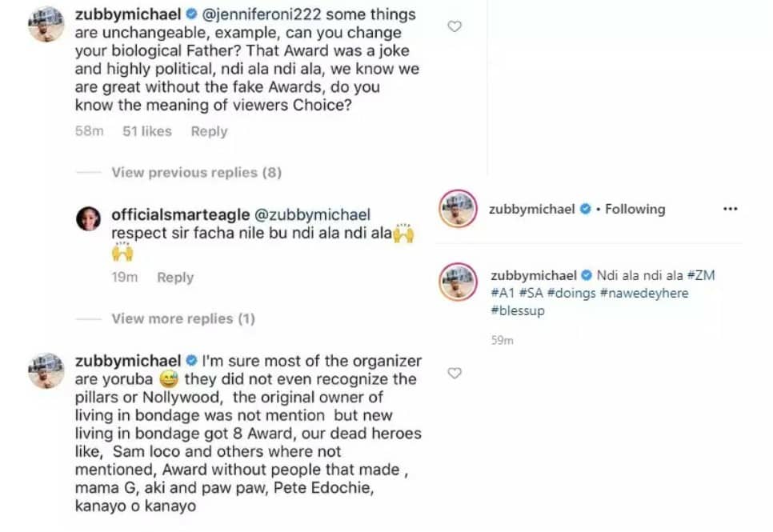View the 51 likes list
The height and width of the screenshot is (532, 773).
[x=146, y=131]
